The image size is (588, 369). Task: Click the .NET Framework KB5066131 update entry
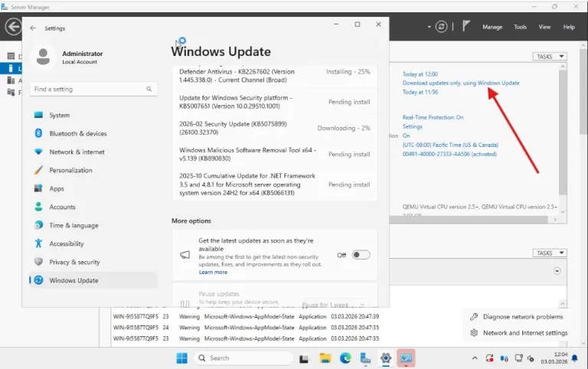click(x=275, y=184)
